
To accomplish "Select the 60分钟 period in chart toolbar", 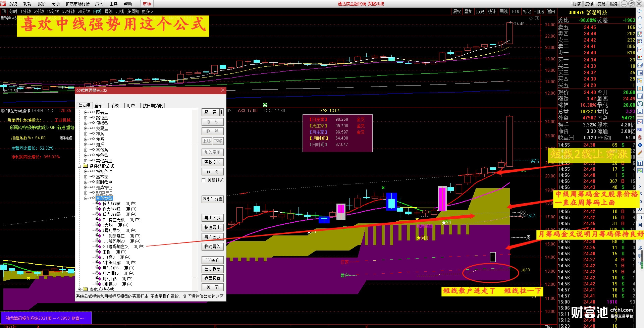I will (x=84, y=11).
